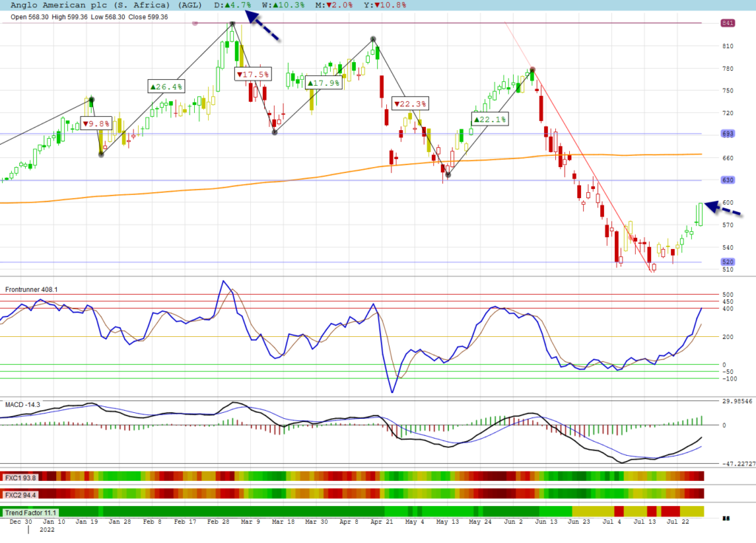The image size is (756, 543).
Task: Click the -47.22727 MACD scale minimum
Action: pyautogui.click(x=738, y=464)
